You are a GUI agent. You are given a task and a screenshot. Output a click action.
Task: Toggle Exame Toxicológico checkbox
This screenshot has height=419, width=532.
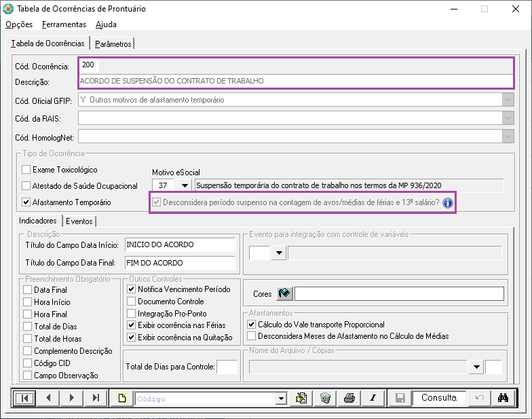26,170
